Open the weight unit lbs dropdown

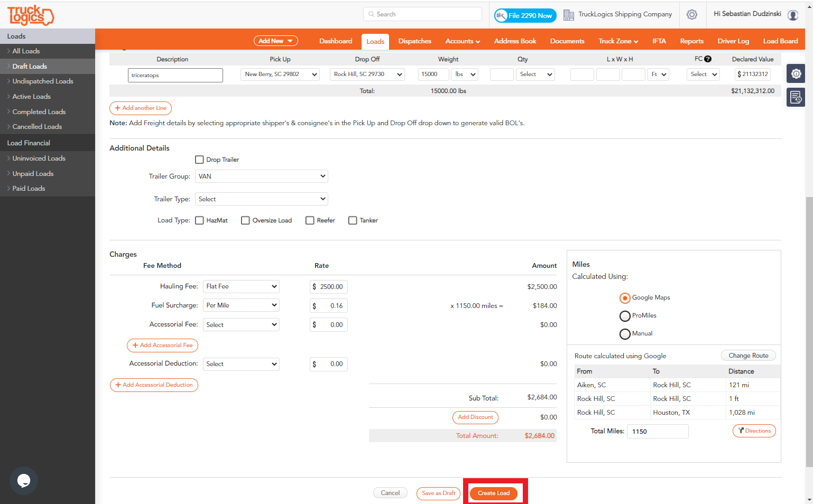(x=465, y=74)
